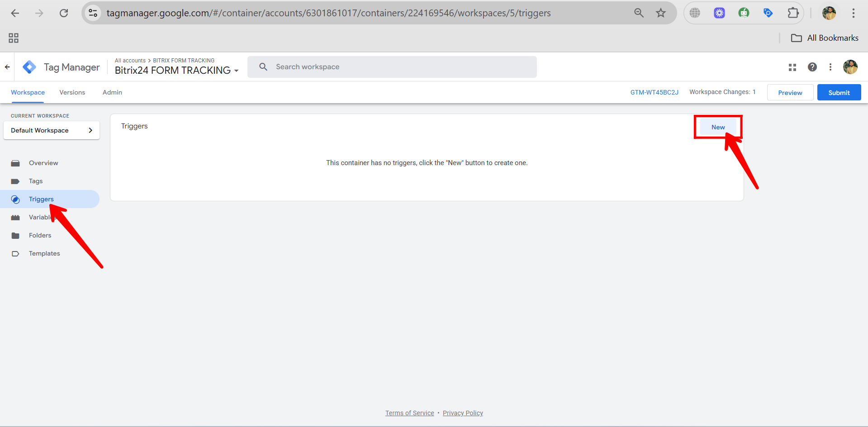868x427 pixels.
Task: Open the blue tag extension icon
Action: coord(768,13)
